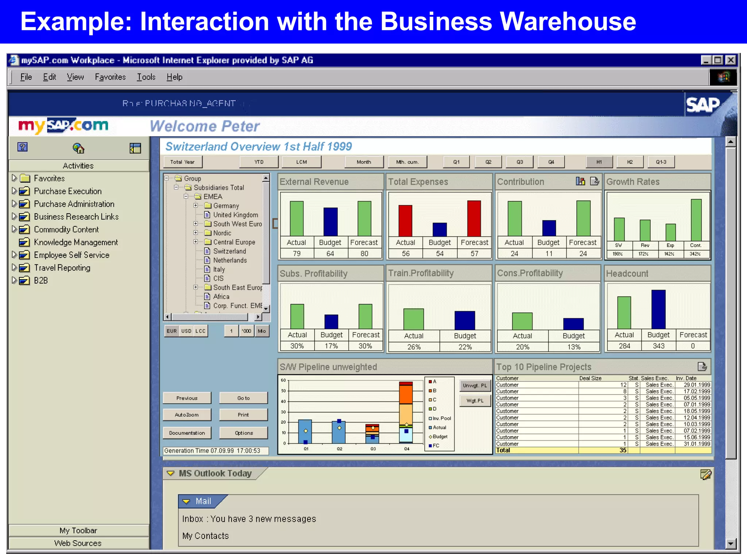Viewport: 747px width, 560px height.
Task: Collapse the MS Outlook Today section
Action: point(171,473)
